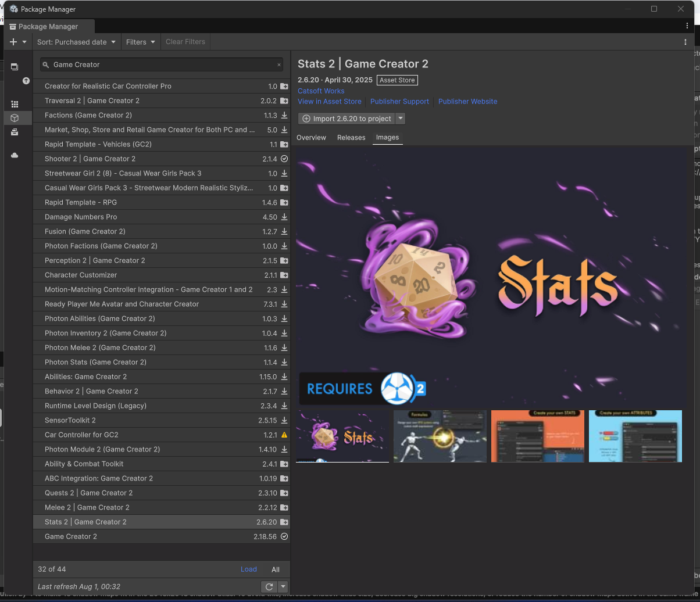The height and width of the screenshot is (602, 700).
Task: Focus the package search field
Action: [x=162, y=64]
